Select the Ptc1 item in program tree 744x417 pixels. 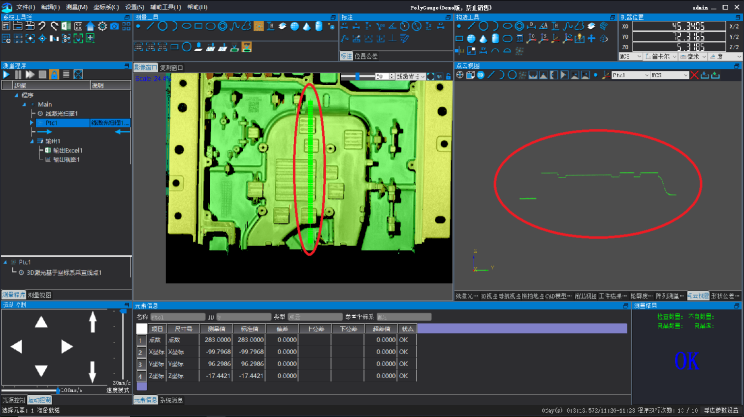(52, 123)
